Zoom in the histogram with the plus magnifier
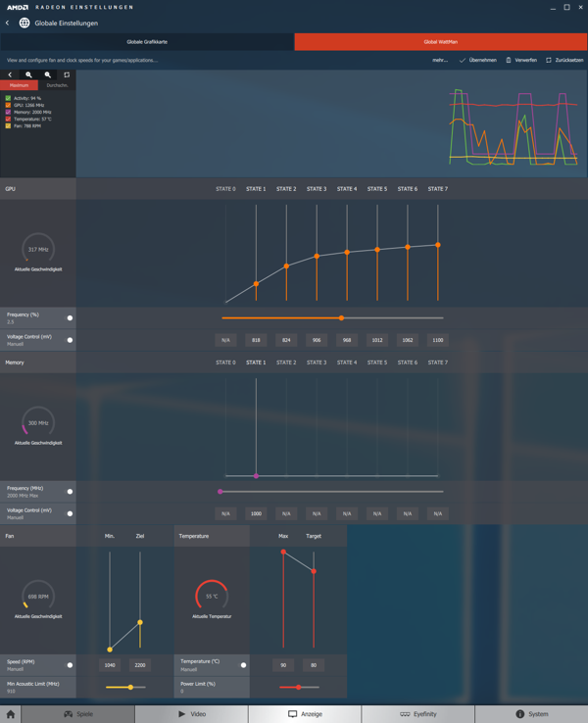588x723 pixels. (x=28, y=74)
